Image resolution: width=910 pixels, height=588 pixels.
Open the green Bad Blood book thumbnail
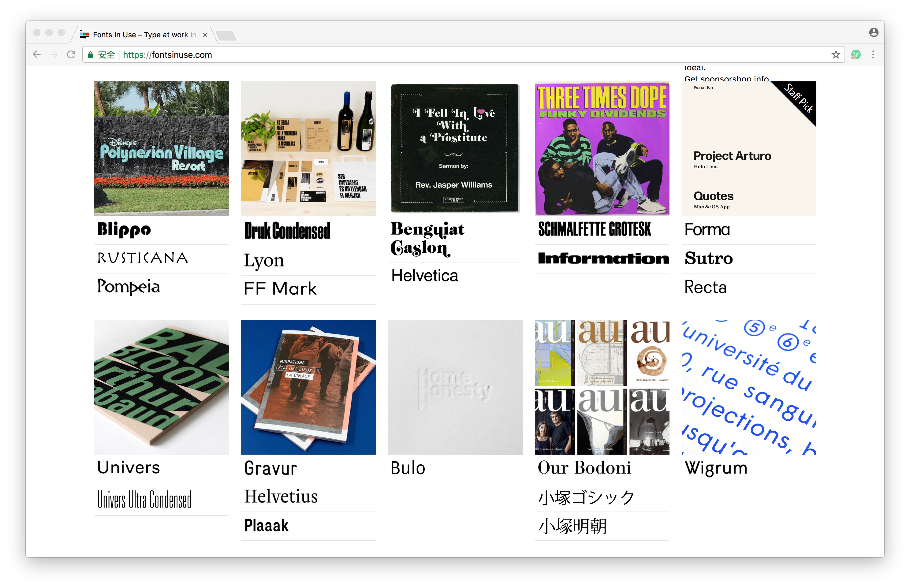(162, 387)
